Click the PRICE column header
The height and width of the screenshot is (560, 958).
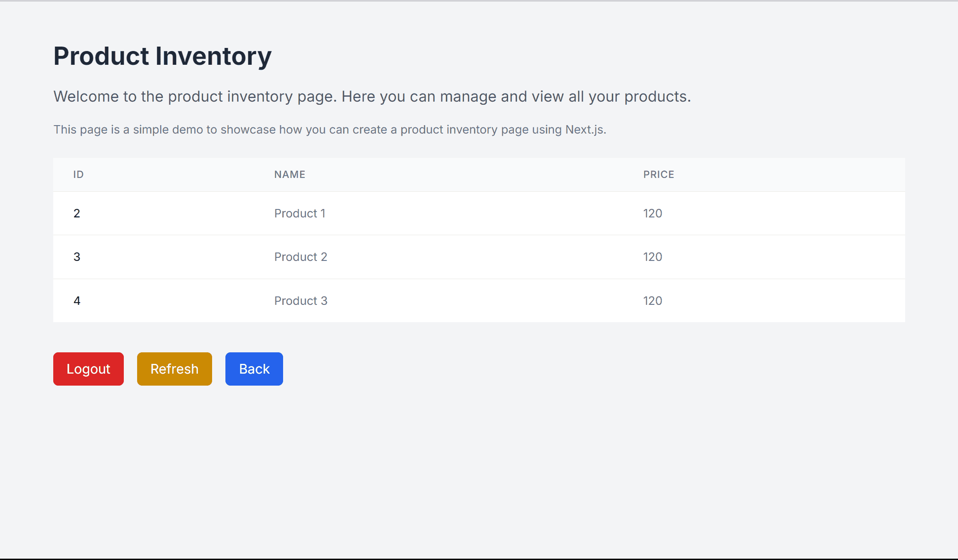pyautogui.click(x=658, y=174)
